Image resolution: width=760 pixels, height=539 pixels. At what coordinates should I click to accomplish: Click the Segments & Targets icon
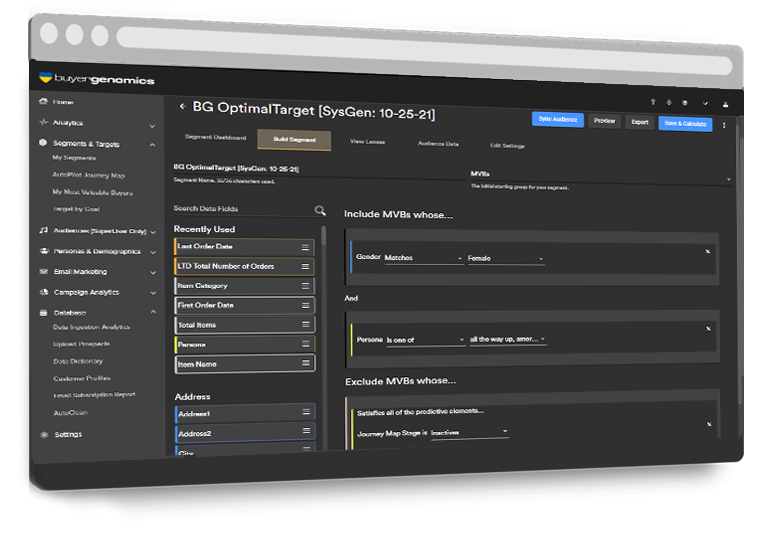click(x=43, y=143)
